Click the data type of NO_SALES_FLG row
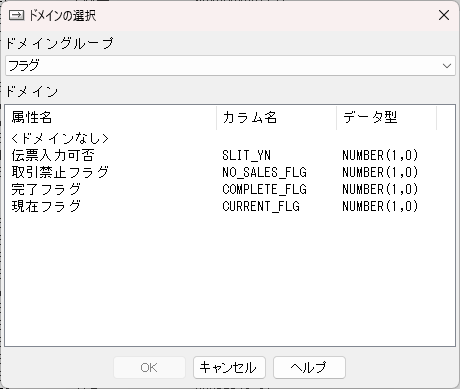 click(380, 172)
